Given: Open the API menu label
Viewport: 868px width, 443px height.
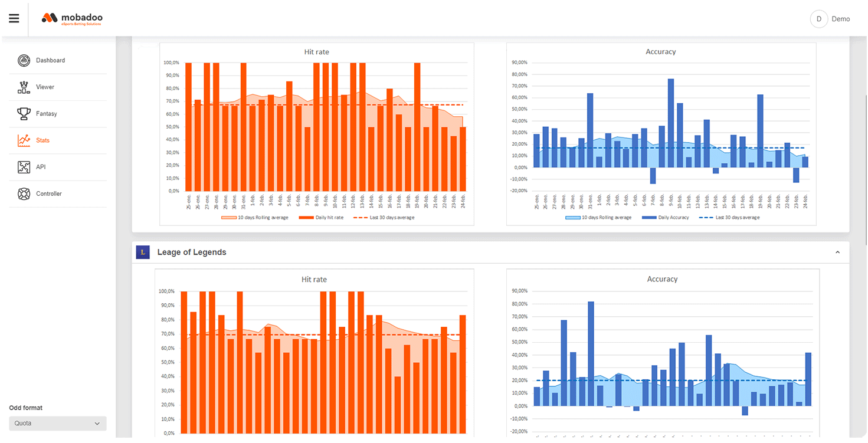Looking at the screenshot, I should pos(41,167).
